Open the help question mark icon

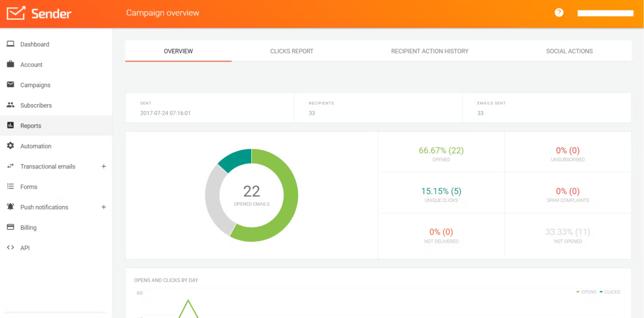pos(559,13)
